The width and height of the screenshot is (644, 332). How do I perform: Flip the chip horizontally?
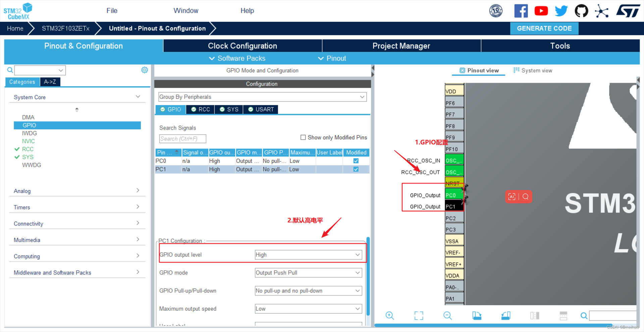coord(535,316)
